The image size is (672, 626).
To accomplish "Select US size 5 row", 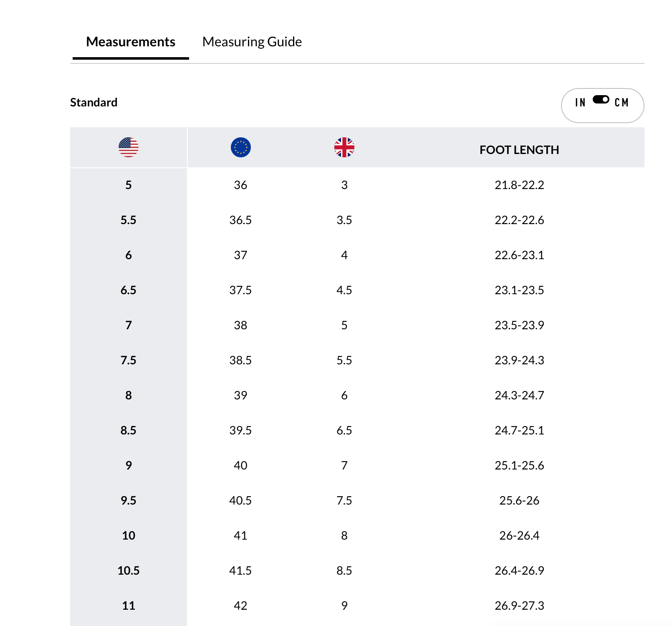I will (x=129, y=185).
